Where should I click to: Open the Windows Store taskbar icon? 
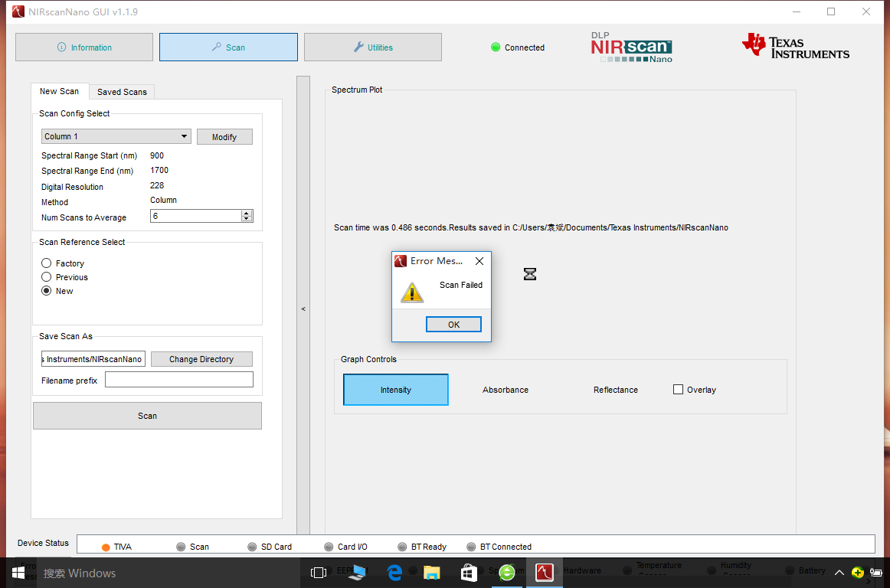click(469, 573)
